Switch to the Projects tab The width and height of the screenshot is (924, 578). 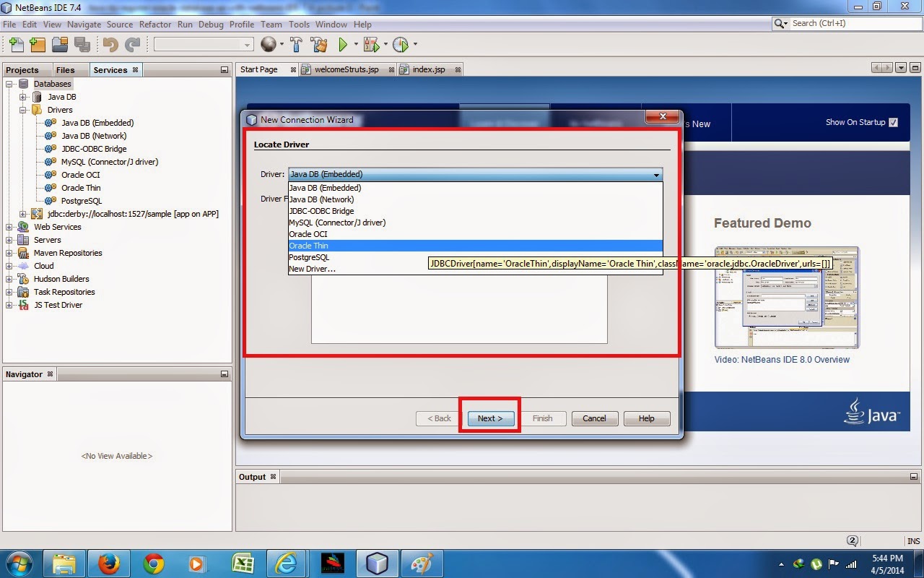click(22, 70)
